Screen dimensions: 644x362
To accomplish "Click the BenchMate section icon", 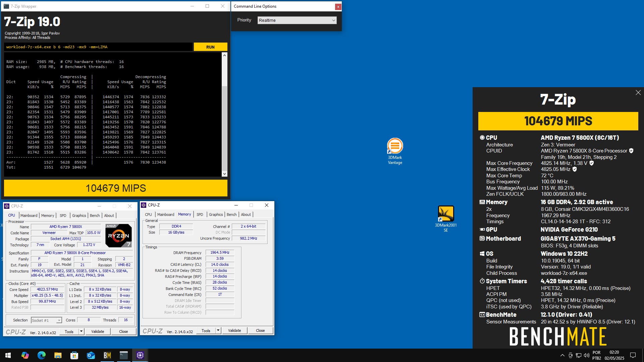I will pyautogui.click(x=482, y=315).
